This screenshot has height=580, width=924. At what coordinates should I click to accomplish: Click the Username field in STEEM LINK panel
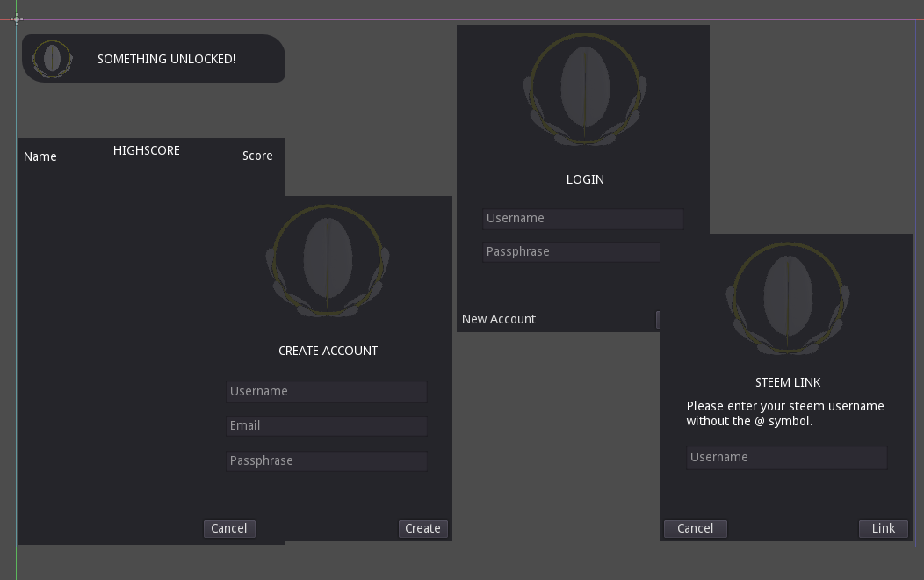pos(787,458)
